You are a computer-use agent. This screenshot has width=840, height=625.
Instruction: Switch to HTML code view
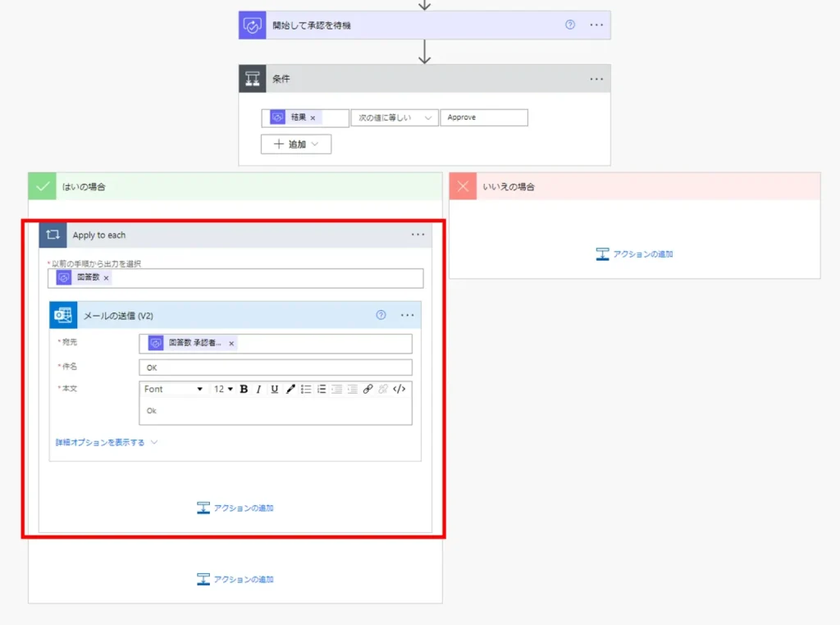[399, 389]
